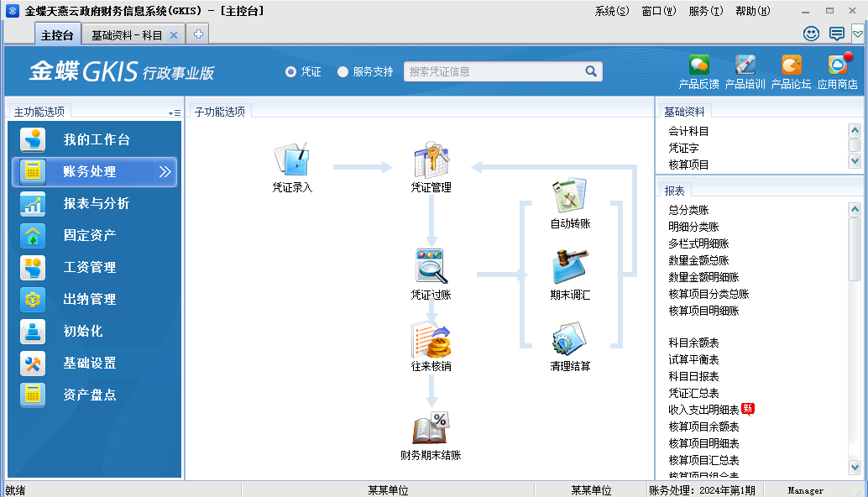
Task: Open the 自动转账 auto transfer icon
Action: coord(570,195)
